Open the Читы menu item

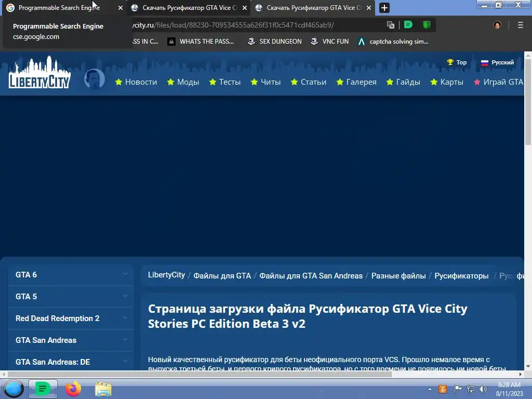265,82
